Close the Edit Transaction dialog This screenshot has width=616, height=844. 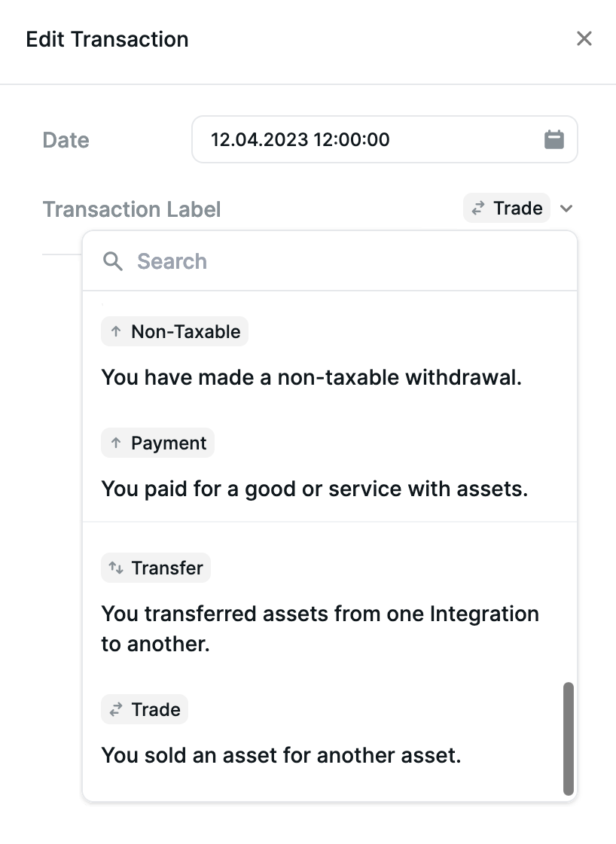pos(584,39)
